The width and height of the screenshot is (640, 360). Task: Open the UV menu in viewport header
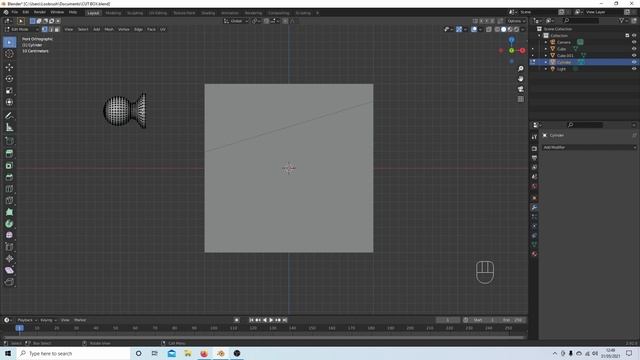click(163, 29)
